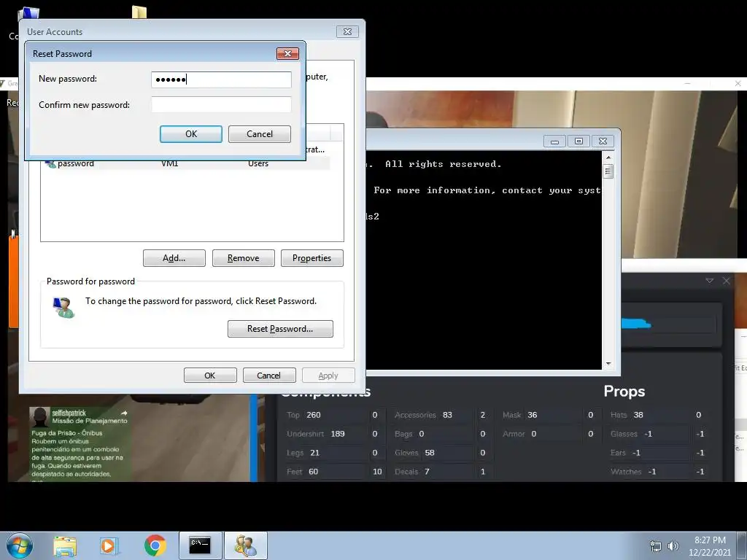Close the white background window with X
Image resolution: width=747 pixels, height=560 pixels.
pos(738,83)
